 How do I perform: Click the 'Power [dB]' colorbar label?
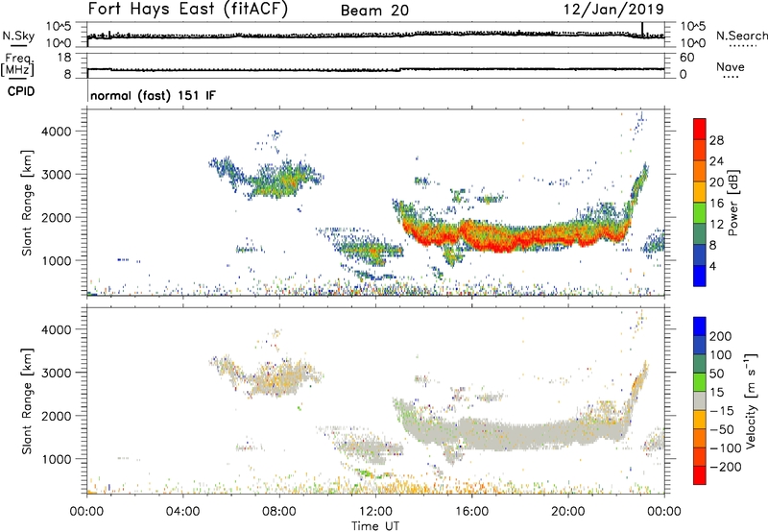[732, 203]
